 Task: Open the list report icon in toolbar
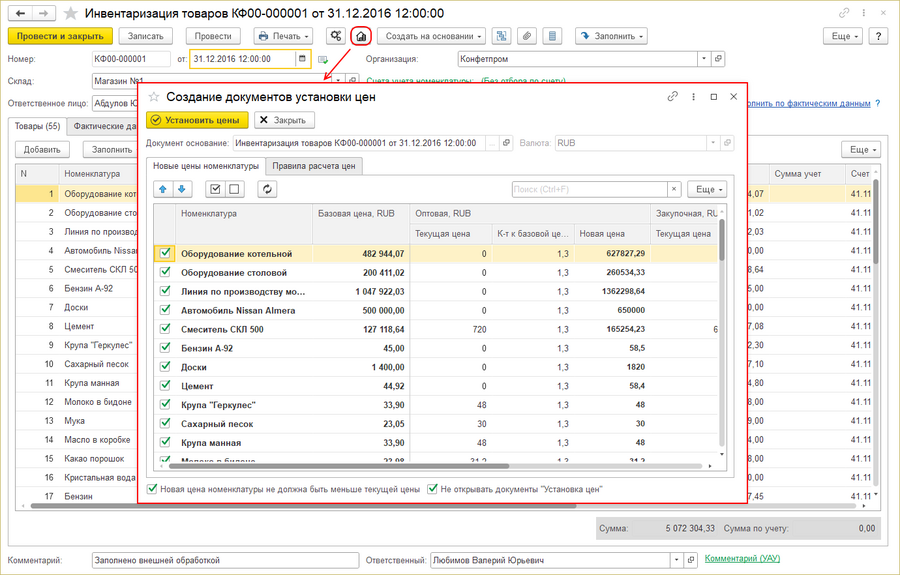tap(552, 36)
